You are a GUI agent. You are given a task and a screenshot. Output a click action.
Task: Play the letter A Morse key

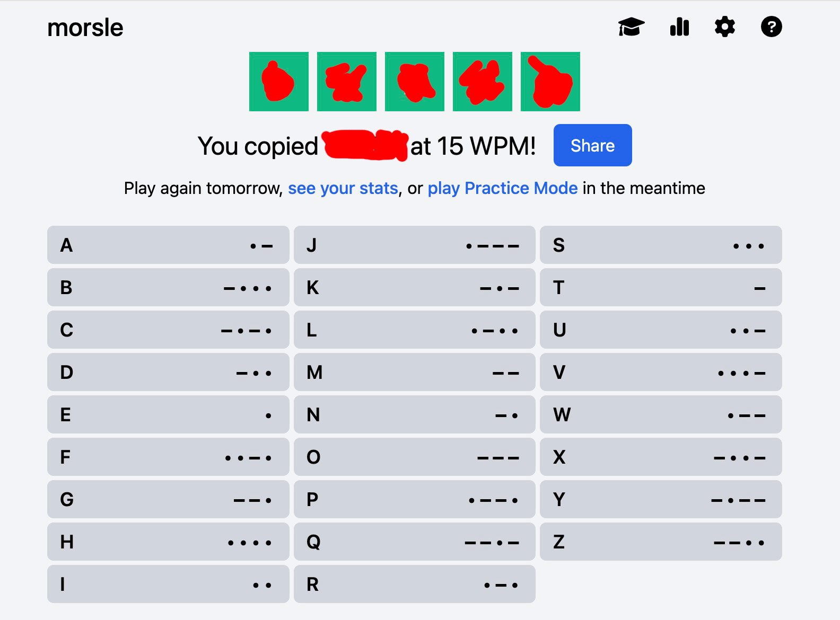click(168, 245)
